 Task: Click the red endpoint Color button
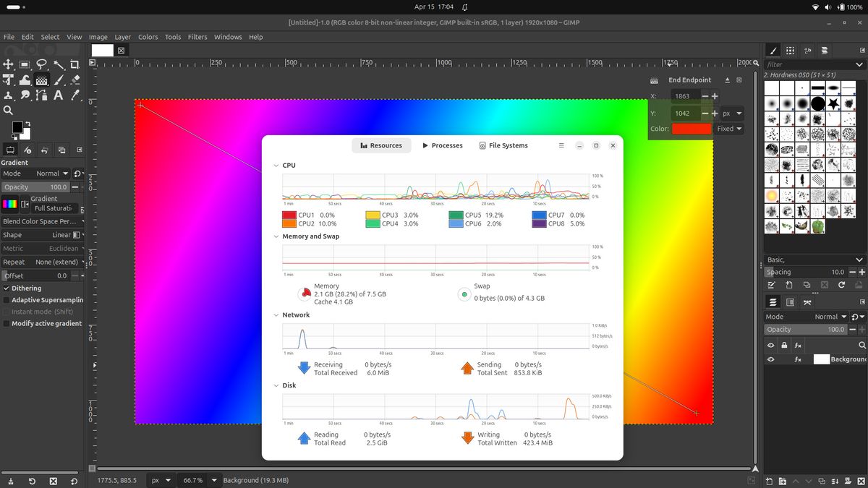click(691, 129)
